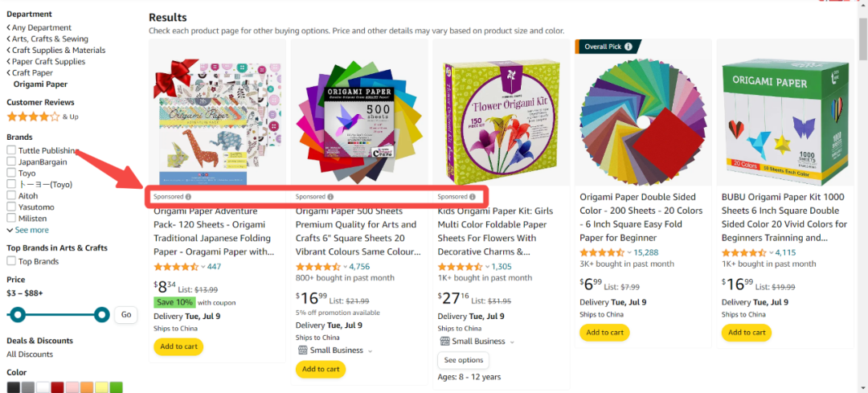Screen dimensions: 868x393
Task: Enable the JapanBargain brand filter
Action: tap(11, 162)
